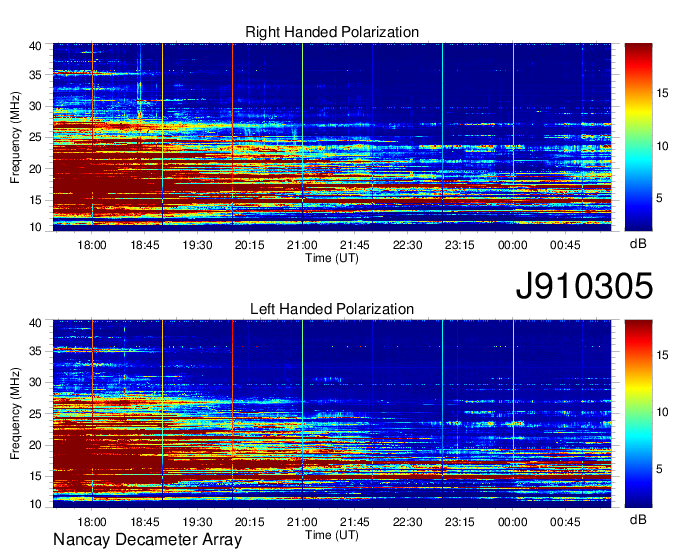
Task: Click the Left Handed Polarization title
Action: pos(332,309)
